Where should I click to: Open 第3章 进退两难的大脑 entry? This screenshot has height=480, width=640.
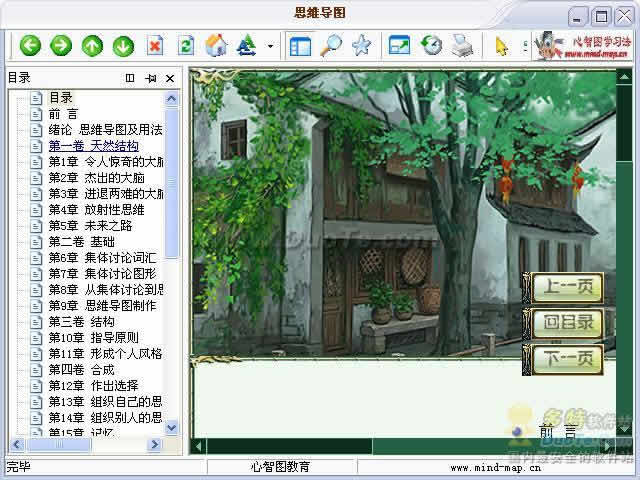pyautogui.click(x=106, y=193)
